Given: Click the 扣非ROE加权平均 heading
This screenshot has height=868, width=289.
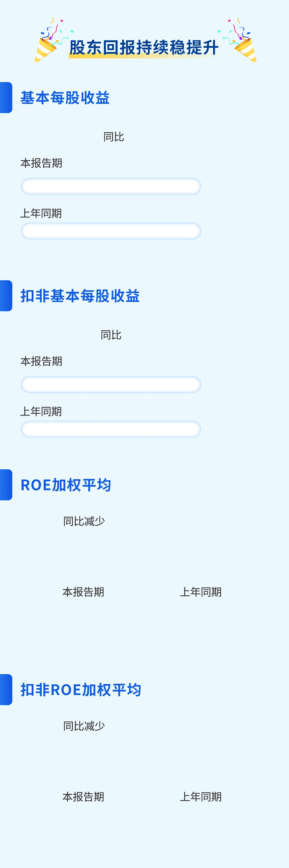Looking at the screenshot, I should [81, 690].
